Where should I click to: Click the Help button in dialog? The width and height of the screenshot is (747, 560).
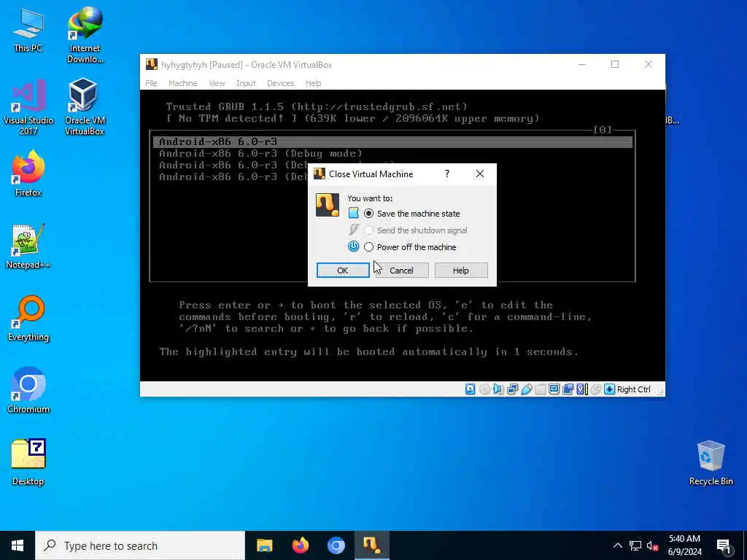pos(461,271)
